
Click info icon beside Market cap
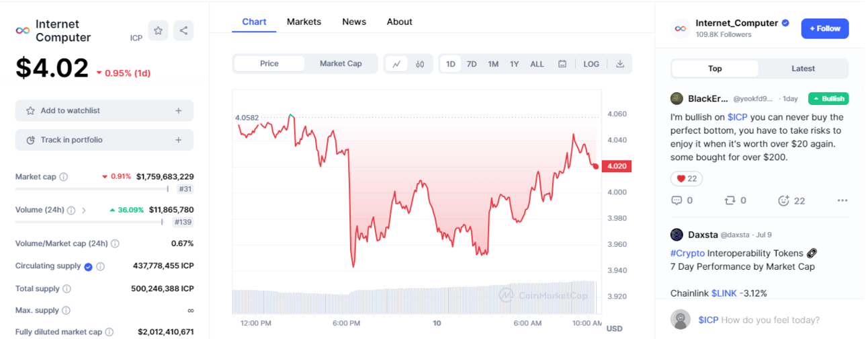64,177
